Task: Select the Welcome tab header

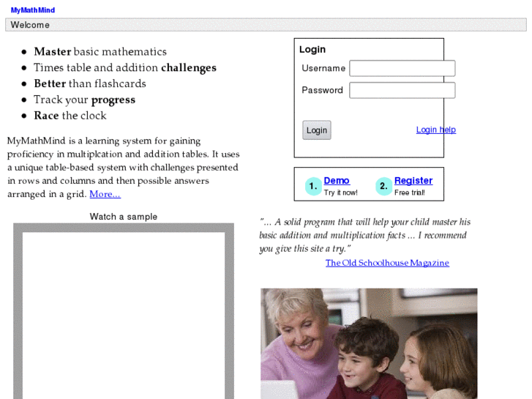Action: tap(266, 25)
